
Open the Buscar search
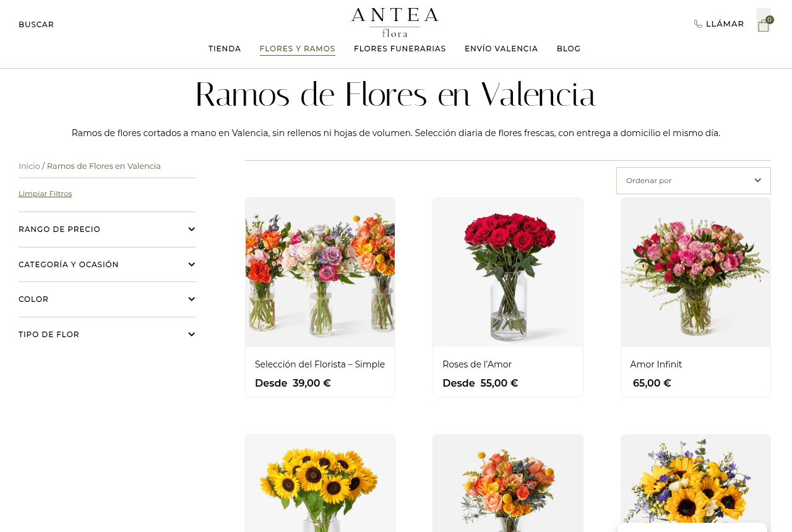pyautogui.click(x=36, y=25)
